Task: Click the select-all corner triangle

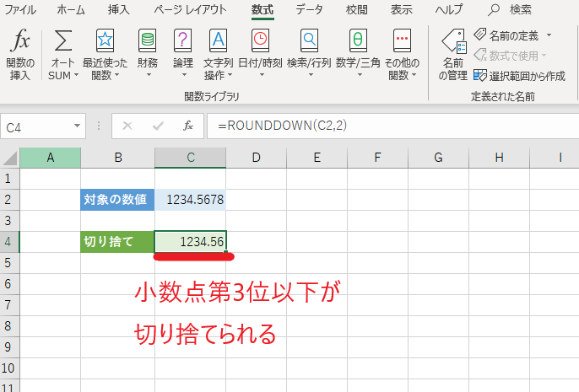Action: (x=10, y=158)
